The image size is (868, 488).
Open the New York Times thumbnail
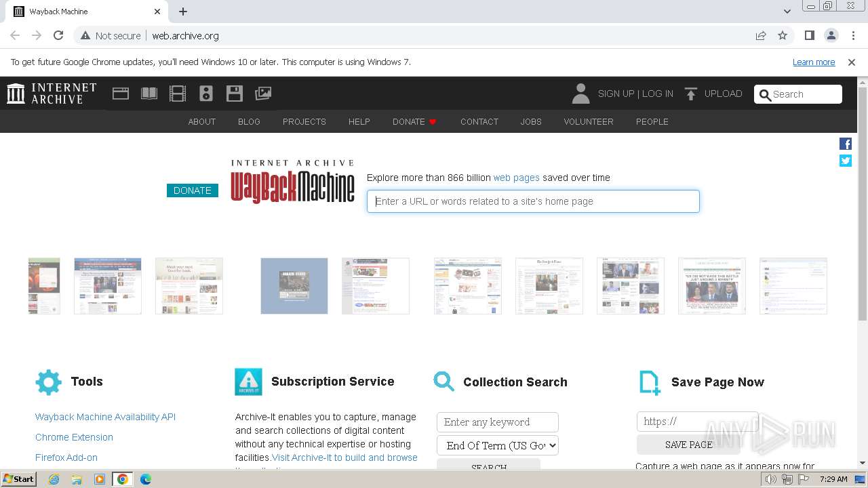[x=549, y=286]
